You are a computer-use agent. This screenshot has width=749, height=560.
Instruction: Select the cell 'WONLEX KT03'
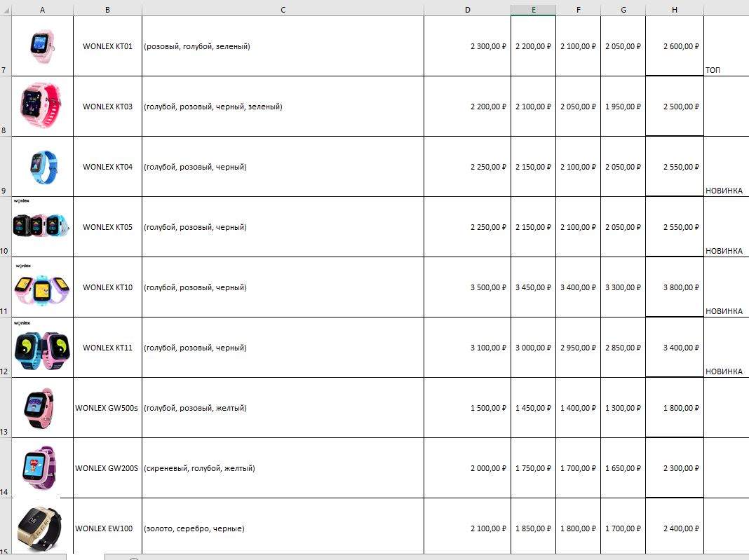(107, 107)
